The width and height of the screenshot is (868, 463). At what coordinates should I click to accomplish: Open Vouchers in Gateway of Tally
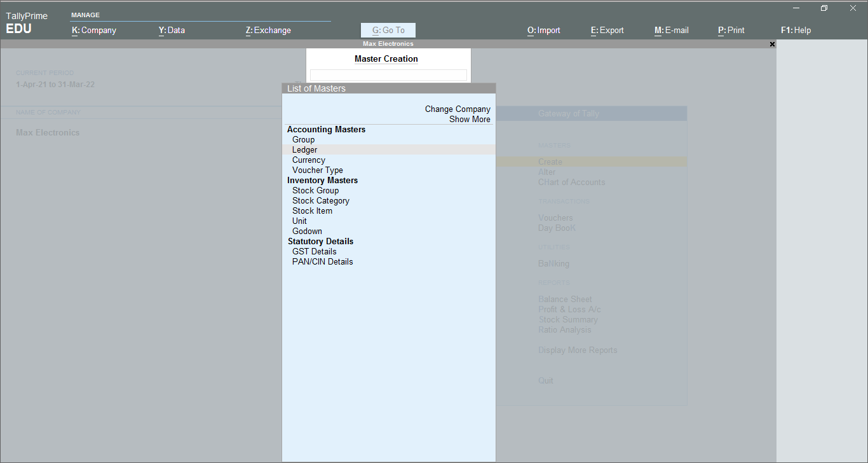[x=555, y=218]
